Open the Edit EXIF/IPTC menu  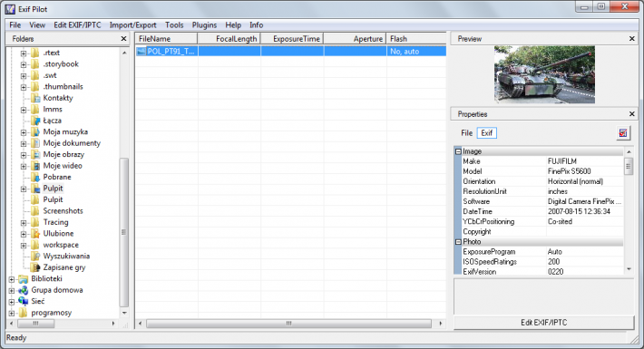[77, 25]
